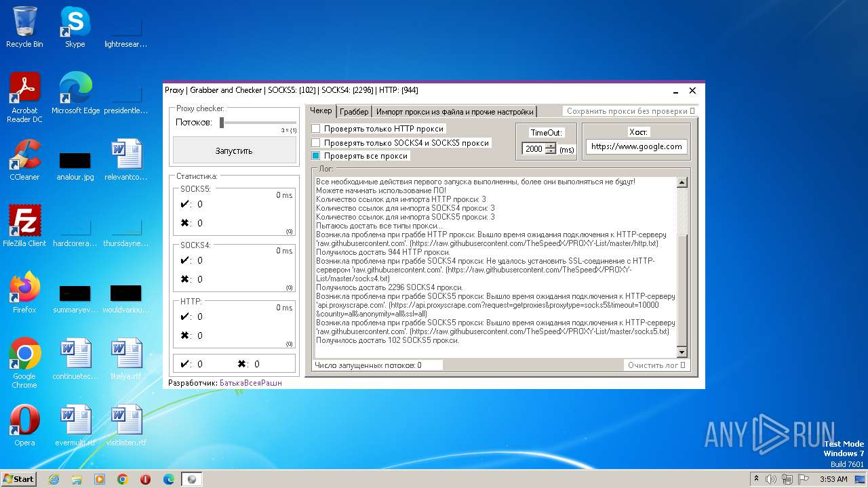Open Opera from the taskbar

[146, 479]
